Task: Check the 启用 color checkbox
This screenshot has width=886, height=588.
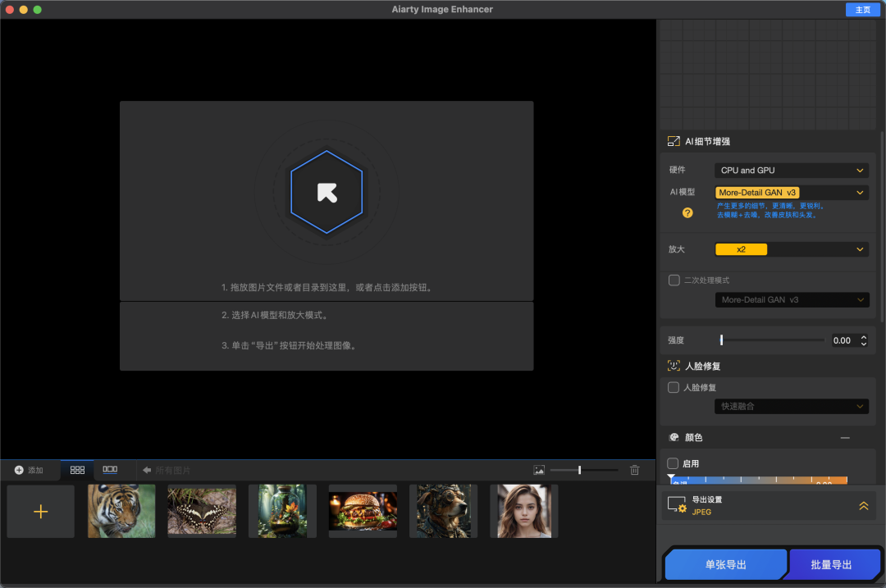Action: tap(673, 463)
